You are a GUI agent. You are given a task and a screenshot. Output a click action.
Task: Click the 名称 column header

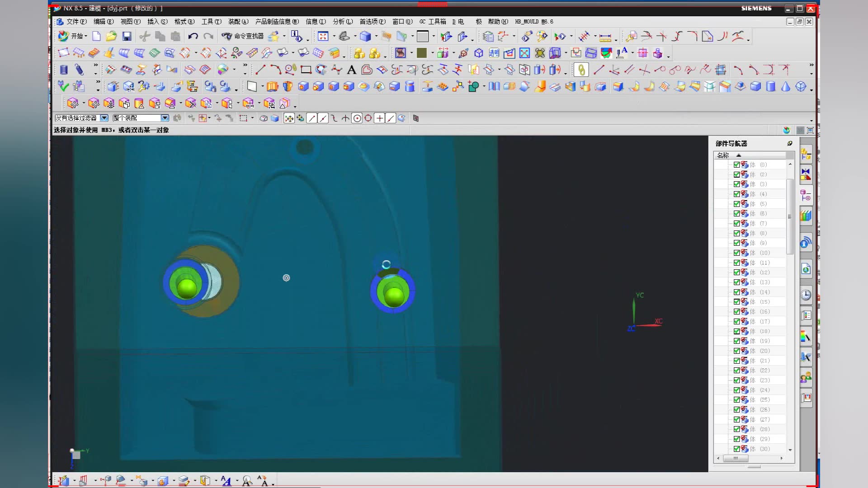point(723,155)
